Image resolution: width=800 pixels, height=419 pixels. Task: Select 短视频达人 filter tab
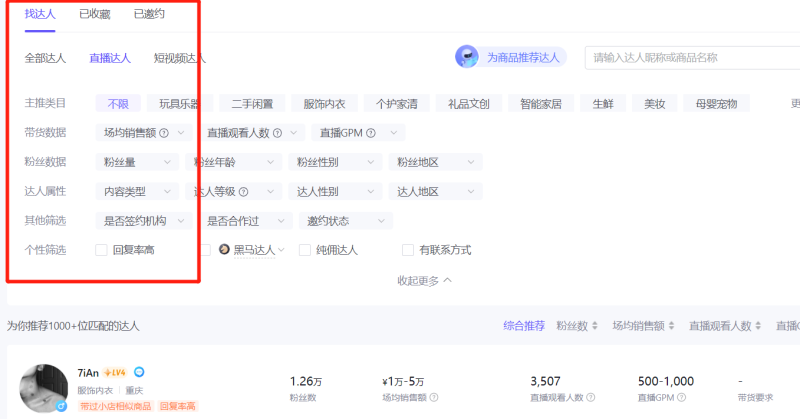point(180,58)
